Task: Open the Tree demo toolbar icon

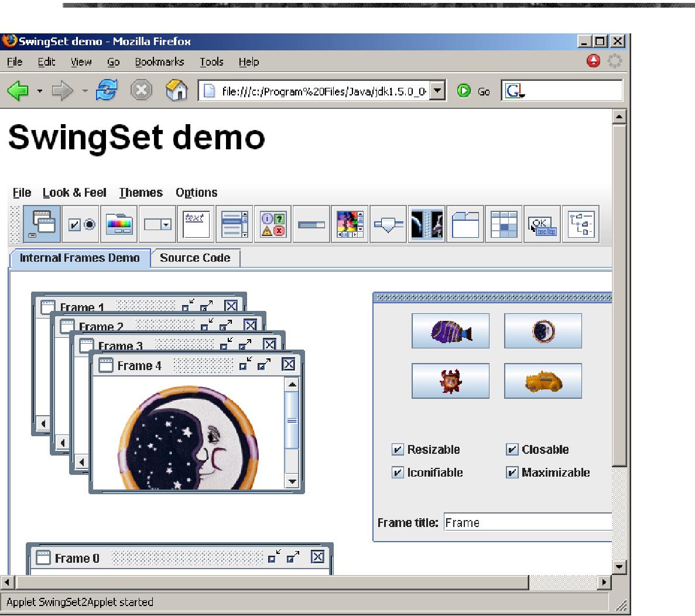Action: tap(581, 224)
